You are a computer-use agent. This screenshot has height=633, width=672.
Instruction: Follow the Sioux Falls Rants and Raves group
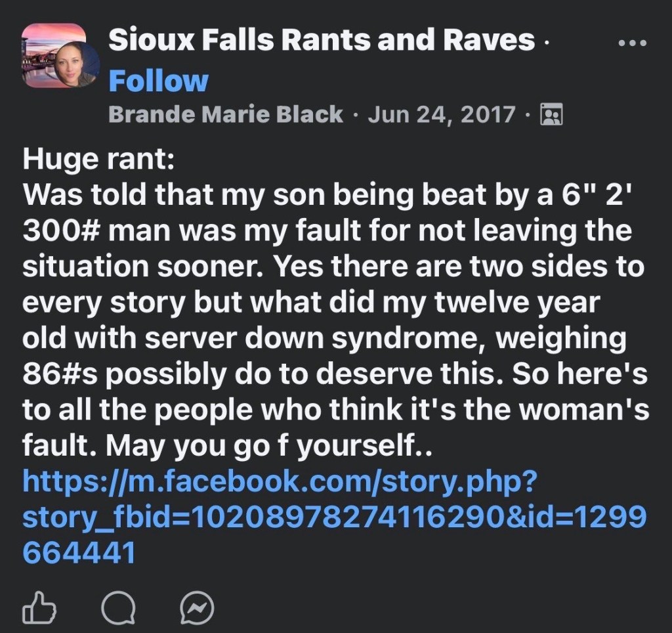[158, 81]
